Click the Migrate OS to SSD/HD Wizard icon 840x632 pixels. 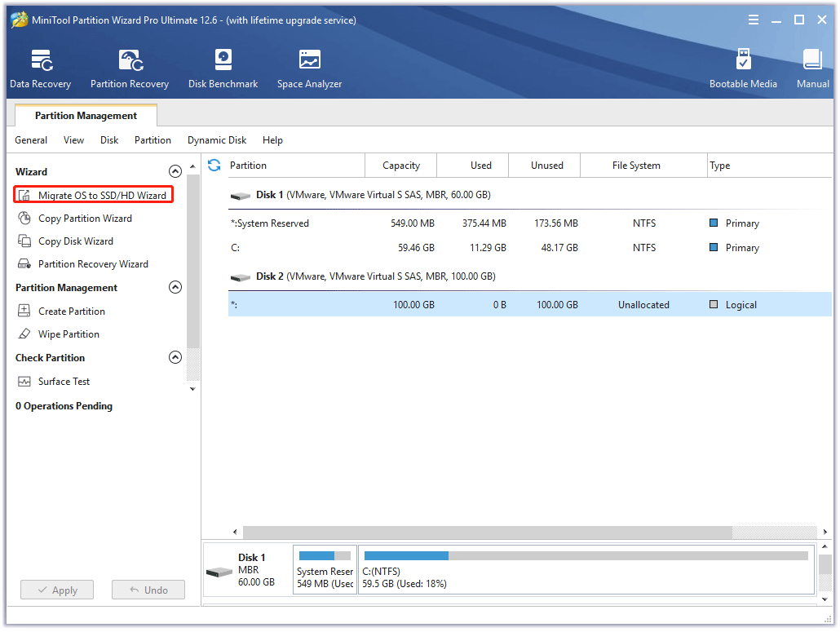click(24, 196)
